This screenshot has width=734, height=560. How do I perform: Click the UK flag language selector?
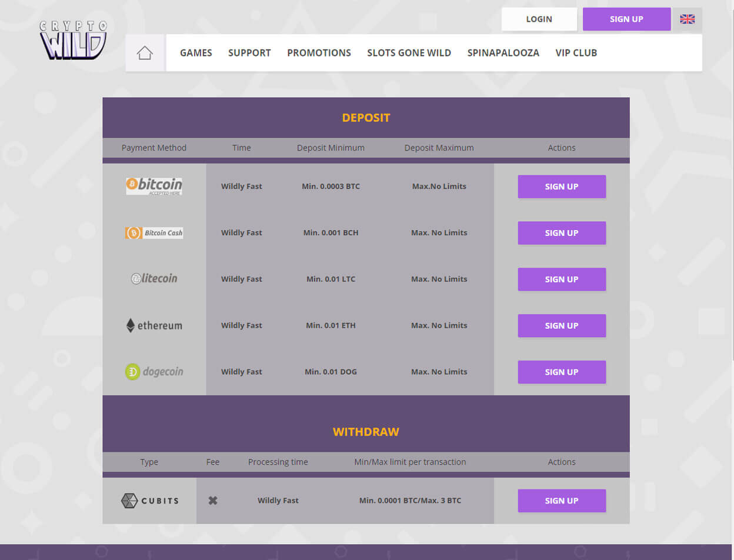[x=687, y=19]
